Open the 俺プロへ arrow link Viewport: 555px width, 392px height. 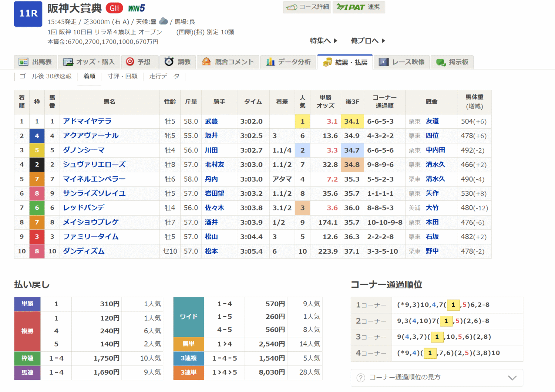coord(368,41)
